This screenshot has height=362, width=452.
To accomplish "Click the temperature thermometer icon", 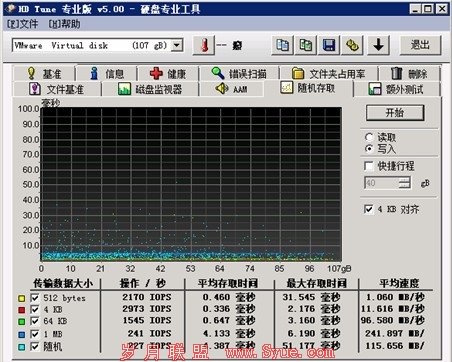I will 204,45.
